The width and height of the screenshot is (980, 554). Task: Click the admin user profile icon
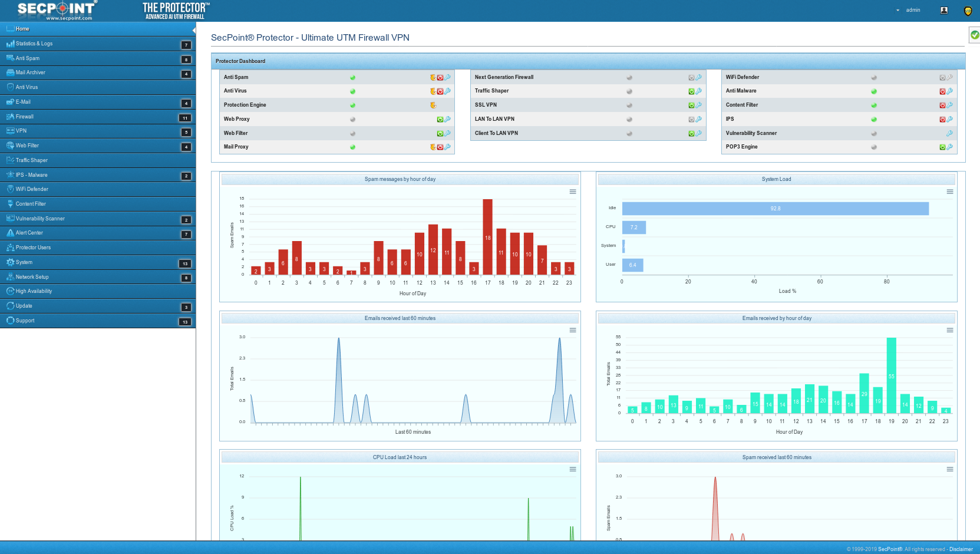pos(944,10)
